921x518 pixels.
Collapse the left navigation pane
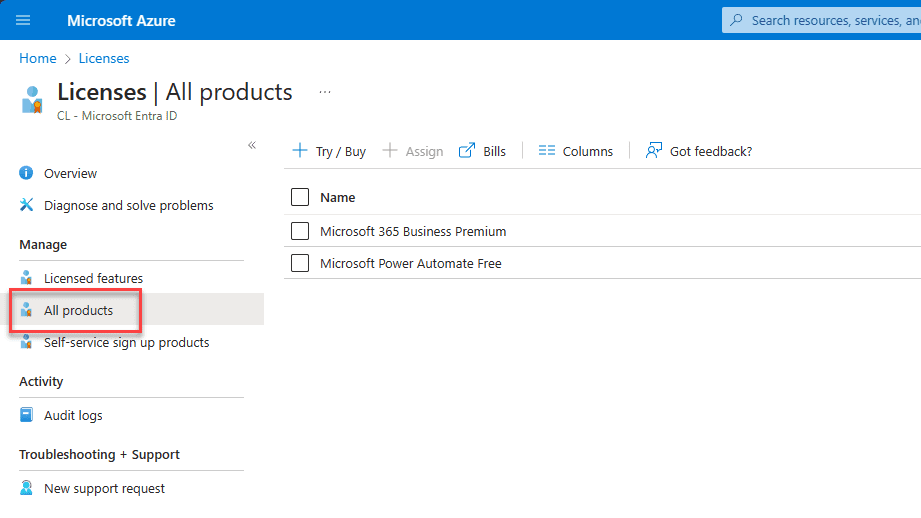[252, 145]
